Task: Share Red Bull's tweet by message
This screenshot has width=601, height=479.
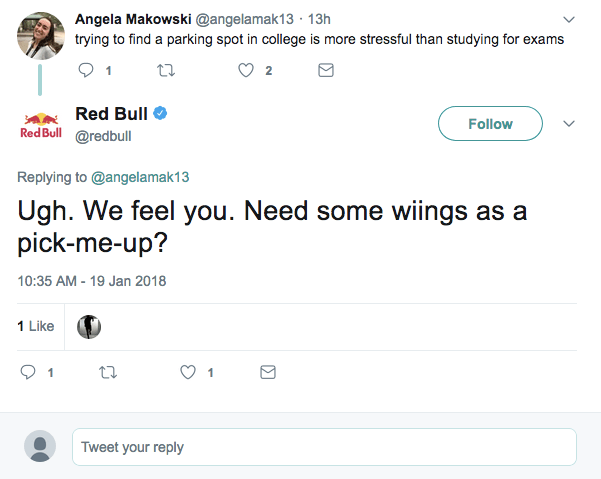Action: pos(267,372)
